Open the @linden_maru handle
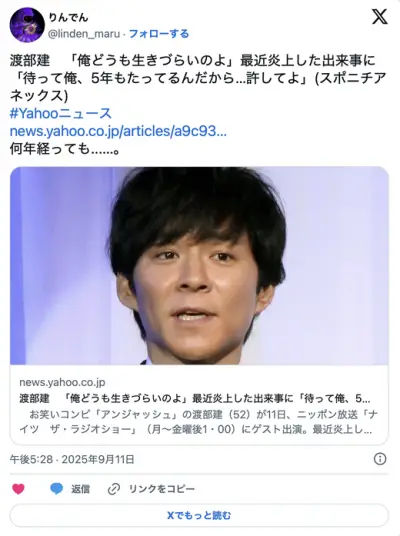Image resolution: width=400 pixels, height=536 pixels. (x=84, y=34)
